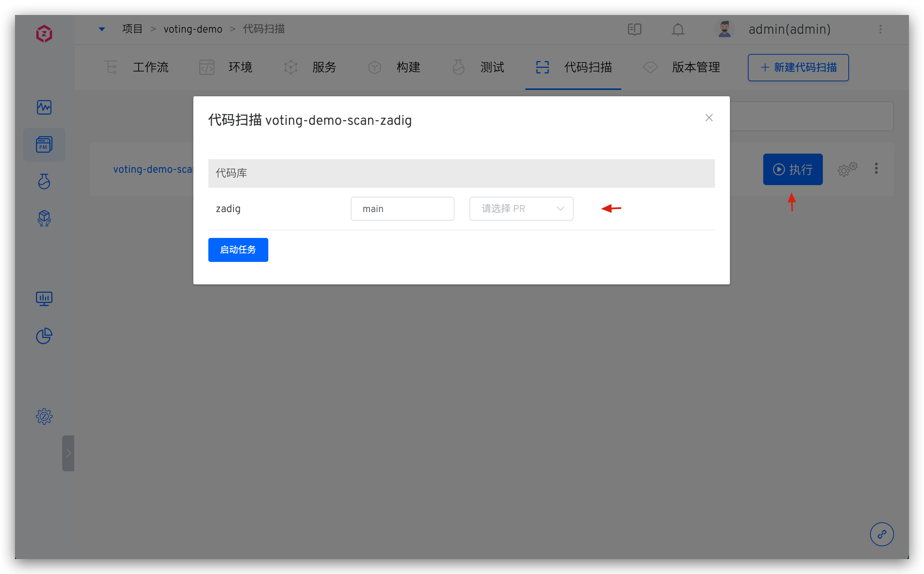Open the system settings gear icon
Viewport: 924px width, 574px height.
[44, 417]
